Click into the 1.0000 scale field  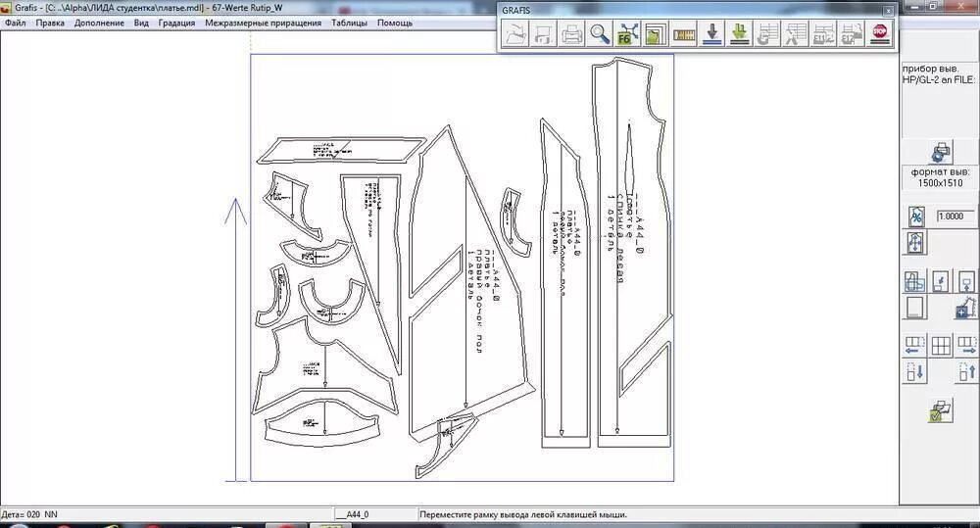coord(955,216)
